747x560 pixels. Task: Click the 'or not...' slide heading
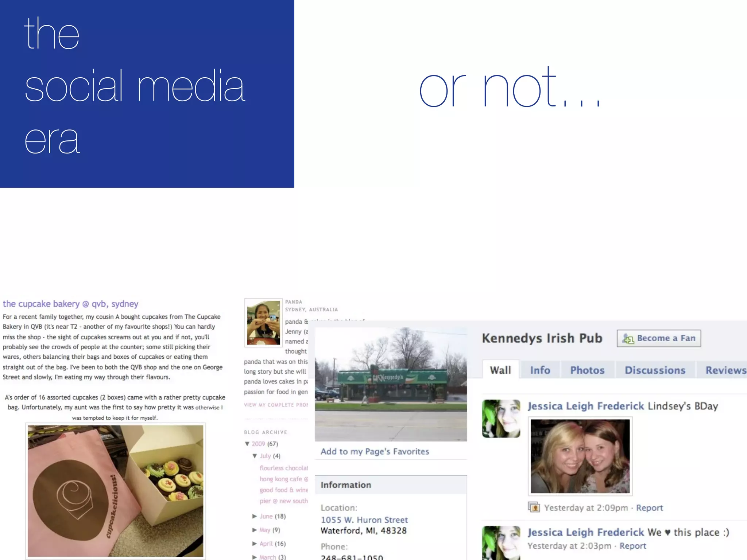(510, 87)
